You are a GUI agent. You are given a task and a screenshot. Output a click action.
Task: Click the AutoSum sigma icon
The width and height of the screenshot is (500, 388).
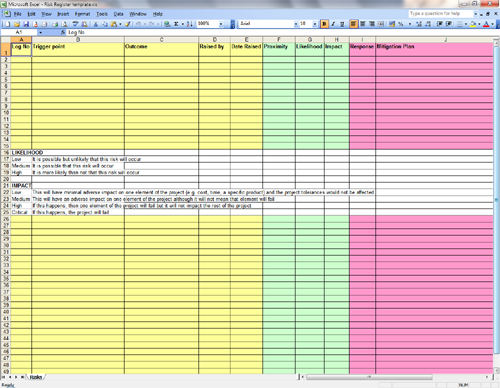176,24
